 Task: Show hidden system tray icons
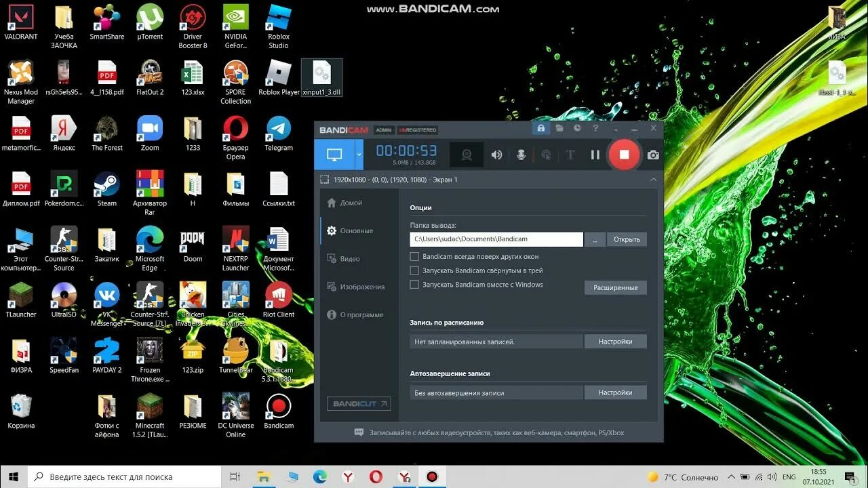click(x=731, y=477)
